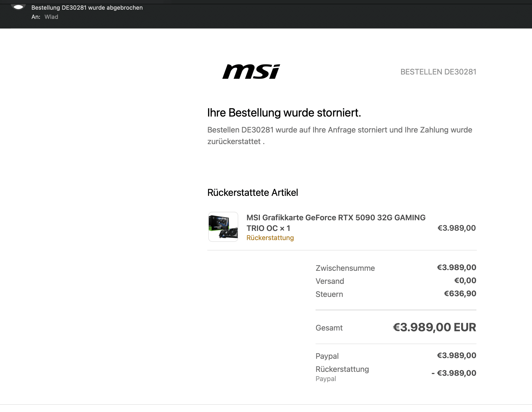The height and width of the screenshot is (412, 532).
Task: Click the recipient name Wlad
Action: (51, 17)
